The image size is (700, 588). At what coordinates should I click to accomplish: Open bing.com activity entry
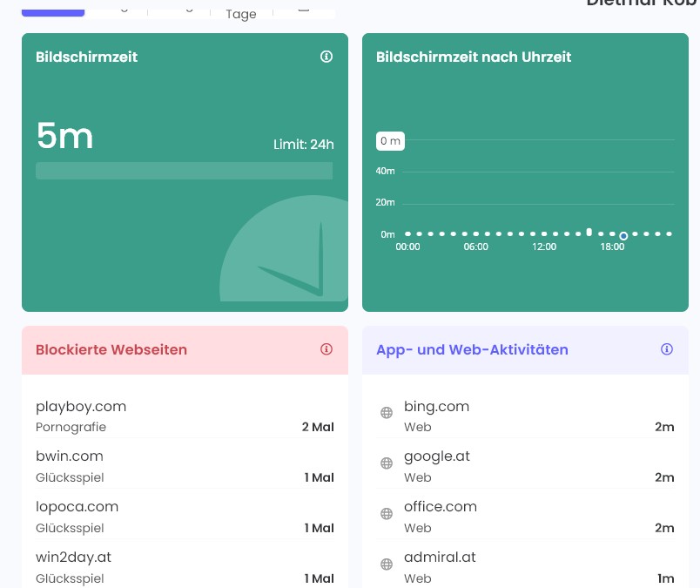pyautogui.click(x=436, y=406)
